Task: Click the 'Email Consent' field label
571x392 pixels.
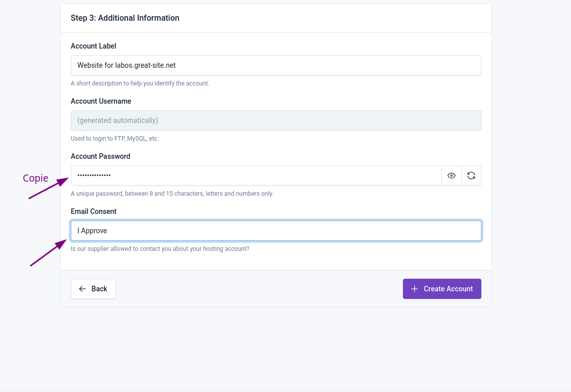Action: point(94,211)
